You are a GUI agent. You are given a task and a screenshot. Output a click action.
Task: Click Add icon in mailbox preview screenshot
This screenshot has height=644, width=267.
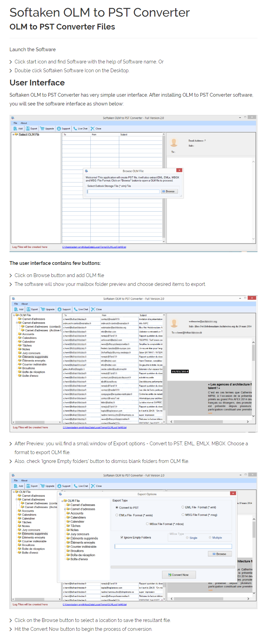pos(16,309)
